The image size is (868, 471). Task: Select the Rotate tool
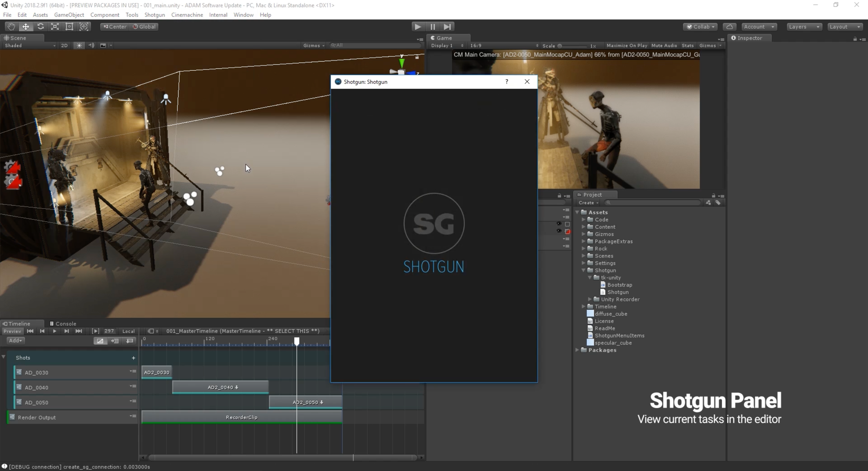point(41,27)
